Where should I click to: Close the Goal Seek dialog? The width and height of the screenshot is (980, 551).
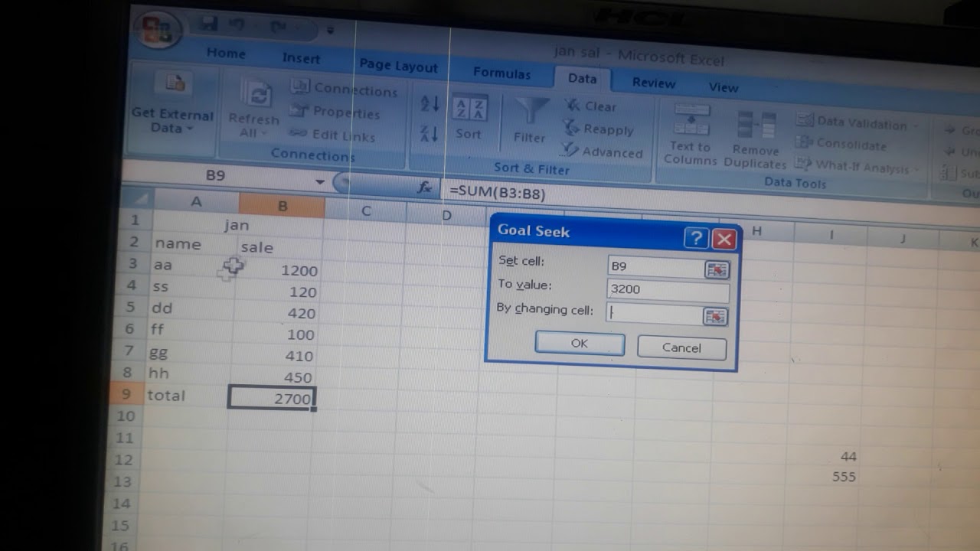pos(724,240)
